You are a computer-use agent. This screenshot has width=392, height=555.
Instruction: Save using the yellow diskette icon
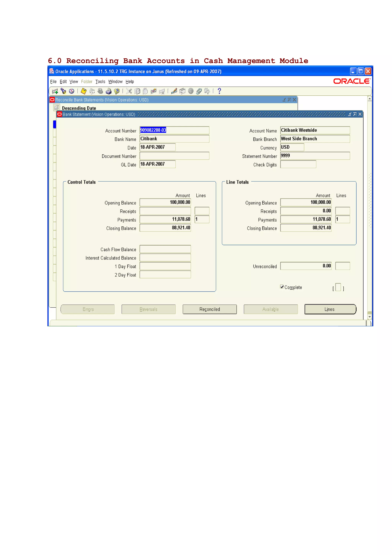84,91
